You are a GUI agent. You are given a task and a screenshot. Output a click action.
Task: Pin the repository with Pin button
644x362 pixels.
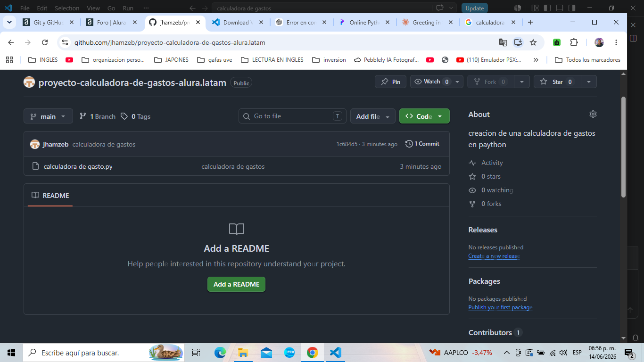pos(390,82)
